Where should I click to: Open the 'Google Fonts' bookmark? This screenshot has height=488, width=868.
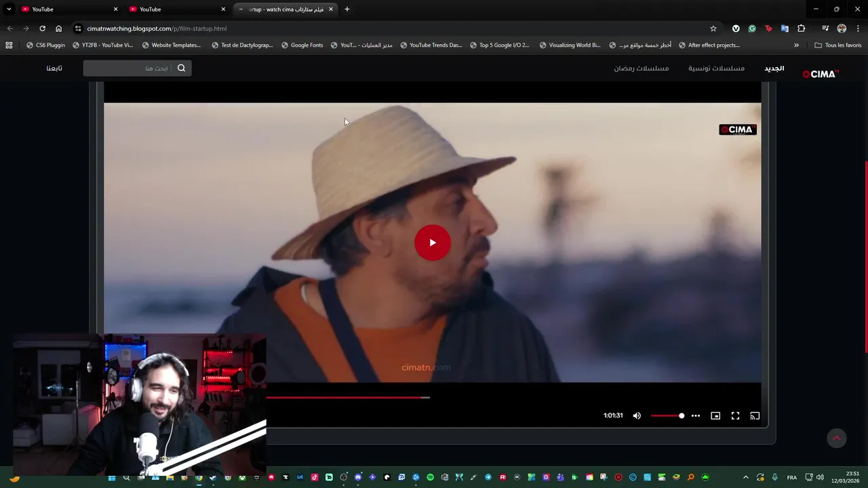[302, 45]
